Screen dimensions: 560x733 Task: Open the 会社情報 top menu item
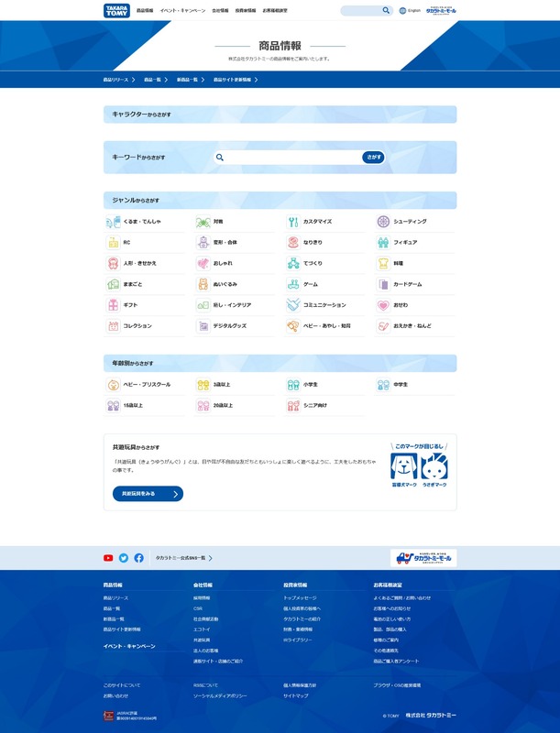220,10
